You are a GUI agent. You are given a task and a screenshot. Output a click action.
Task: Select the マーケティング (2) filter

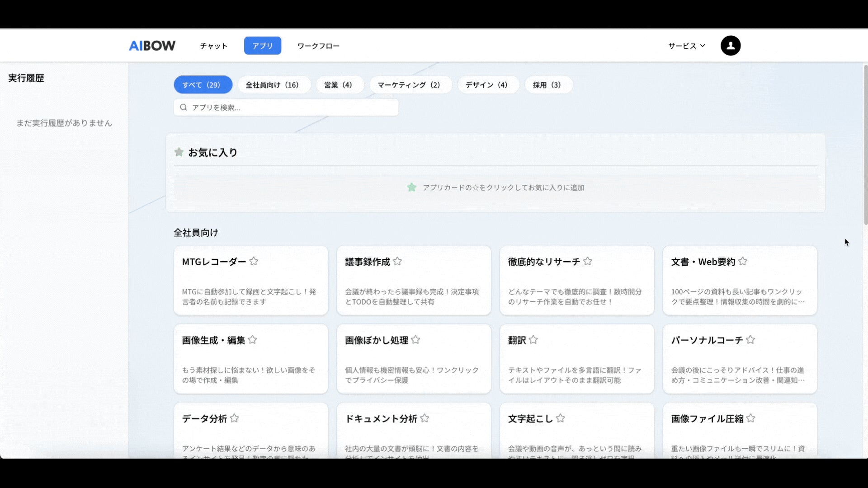(x=409, y=85)
